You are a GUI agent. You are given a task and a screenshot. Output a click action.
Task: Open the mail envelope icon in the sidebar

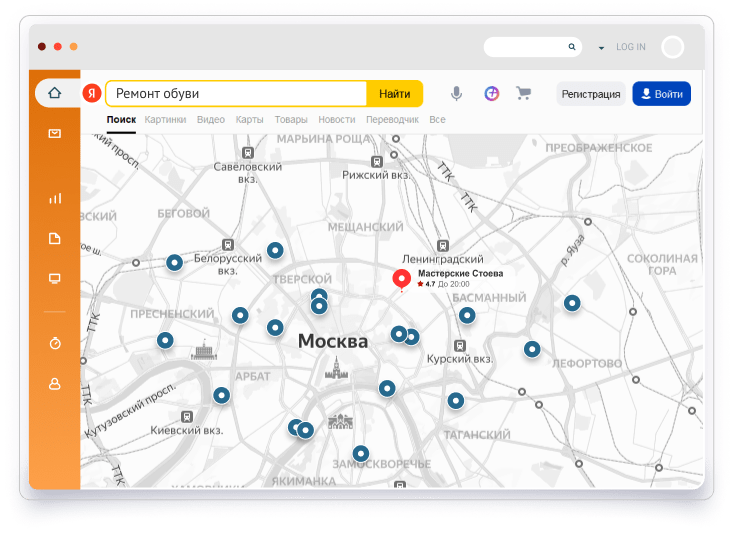point(55,134)
